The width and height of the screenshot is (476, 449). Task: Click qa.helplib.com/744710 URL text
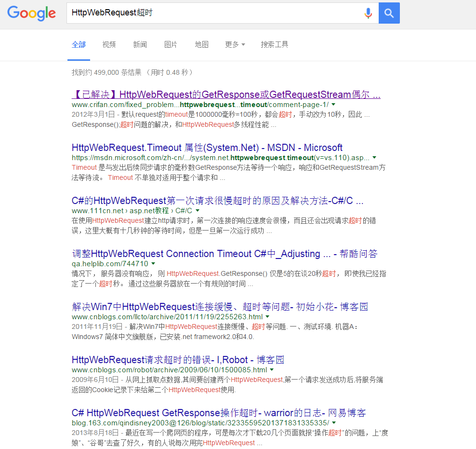(x=110, y=264)
